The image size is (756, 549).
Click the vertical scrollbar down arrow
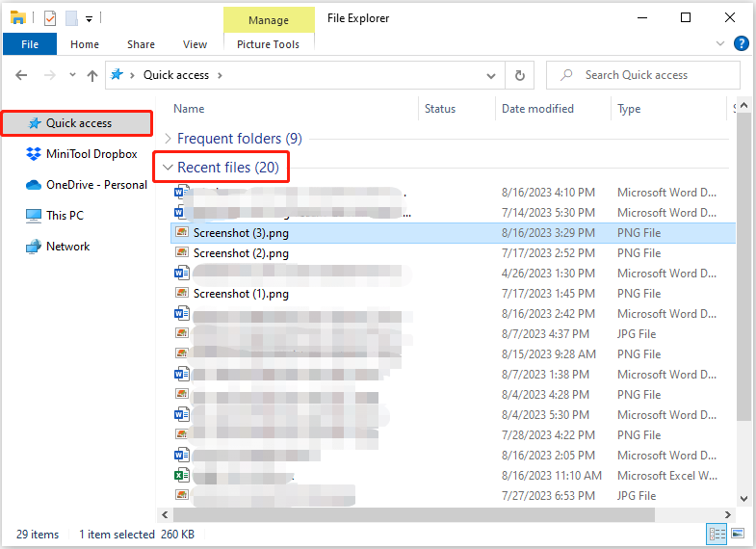743,499
